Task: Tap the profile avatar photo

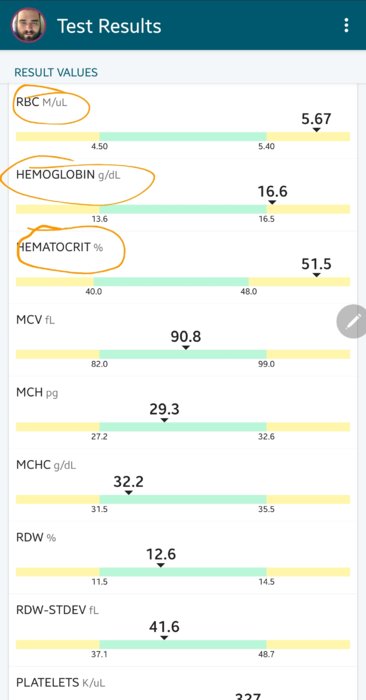Action: [x=29, y=25]
